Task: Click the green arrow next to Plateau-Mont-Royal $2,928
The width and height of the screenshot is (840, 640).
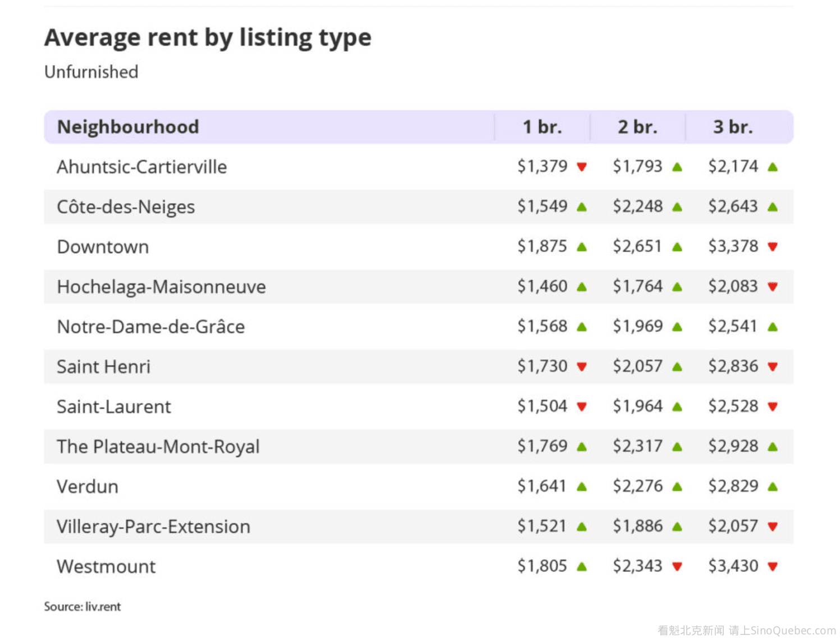Action: point(773,447)
